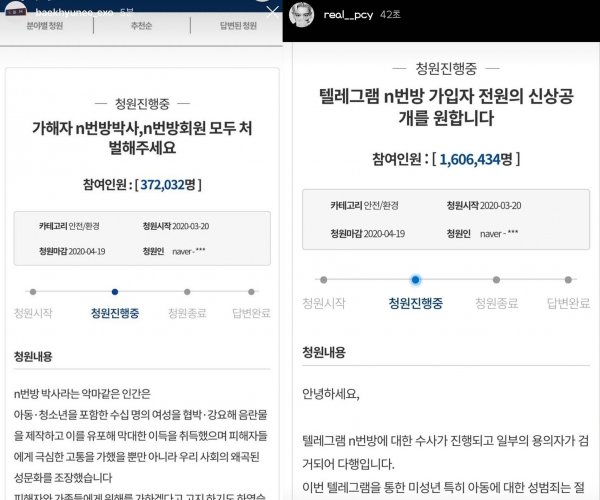600x500 pixels.
Task: Select left 답변완료 step label
Action: 251,313
